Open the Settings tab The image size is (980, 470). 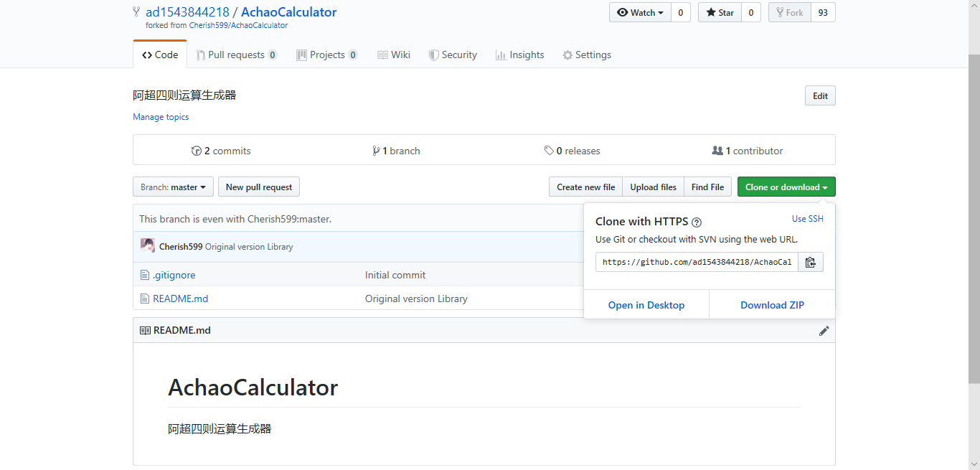point(587,55)
